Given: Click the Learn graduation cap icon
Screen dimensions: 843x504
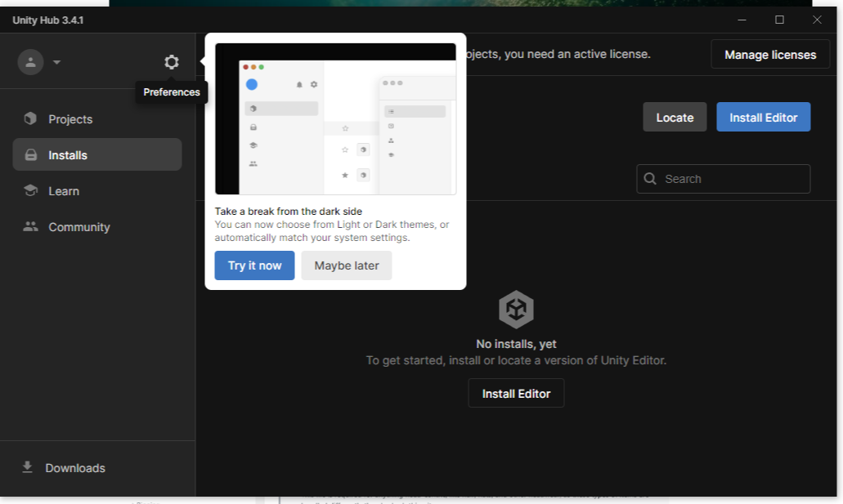Looking at the screenshot, I should click(x=30, y=190).
